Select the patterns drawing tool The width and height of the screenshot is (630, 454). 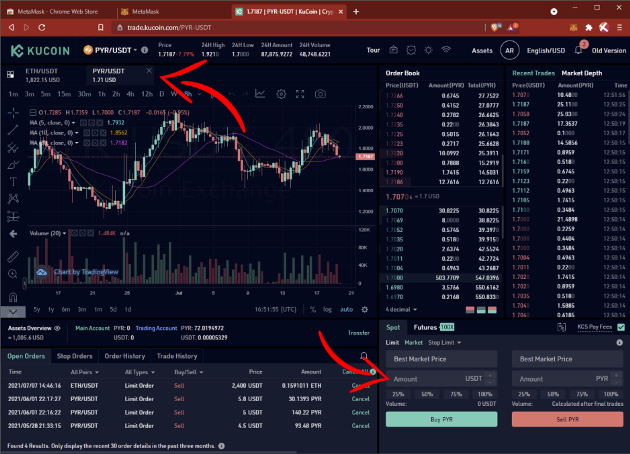pos(13,198)
